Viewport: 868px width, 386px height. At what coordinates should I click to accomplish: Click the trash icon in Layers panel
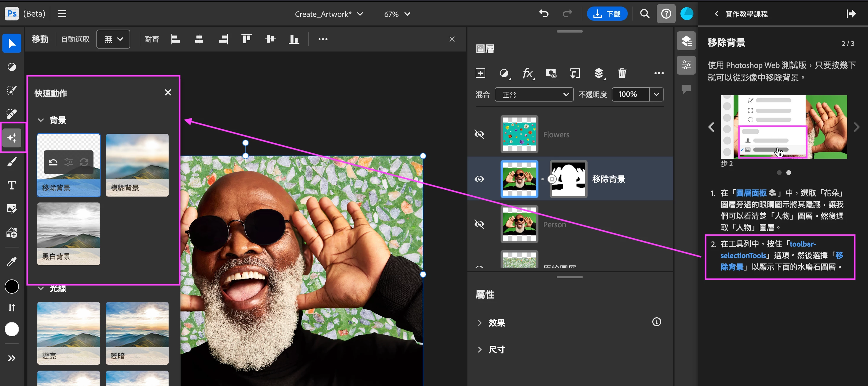(622, 73)
